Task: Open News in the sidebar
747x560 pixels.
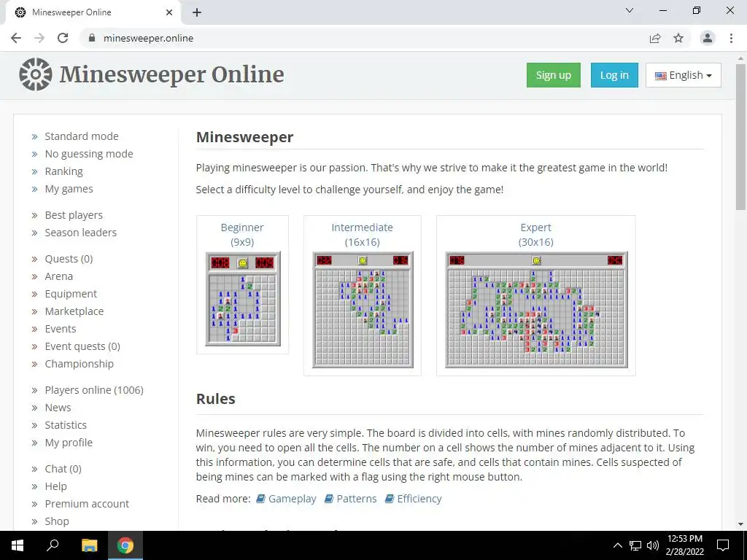Action: pos(58,408)
